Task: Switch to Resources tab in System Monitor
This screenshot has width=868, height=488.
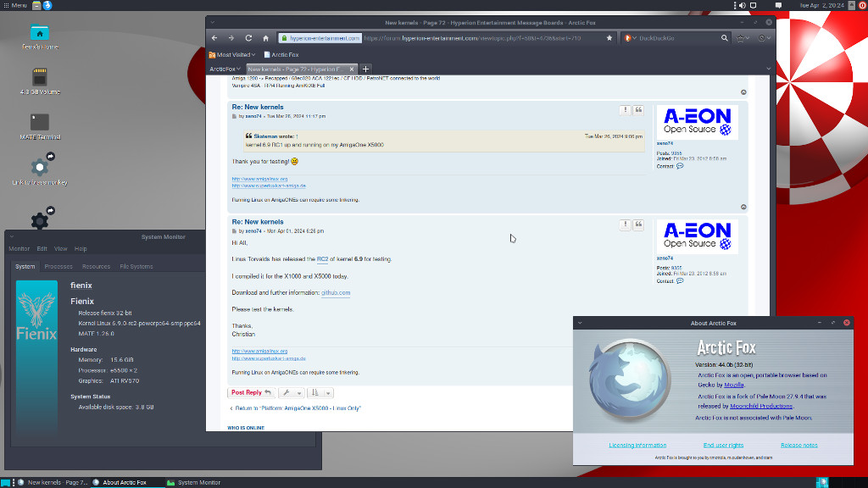Action: (97, 267)
